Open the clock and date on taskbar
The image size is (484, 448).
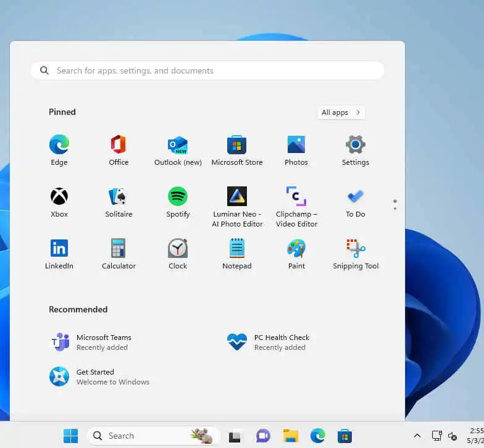tap(475, 436)
